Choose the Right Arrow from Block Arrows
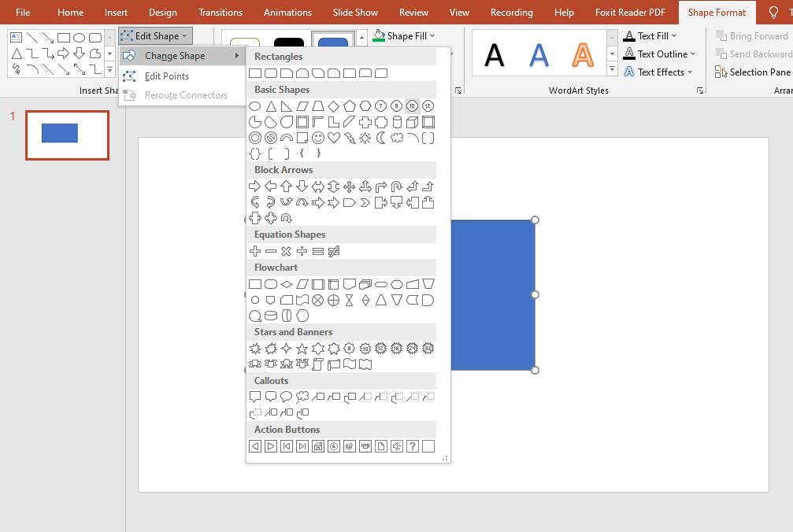 click(255, 187)
